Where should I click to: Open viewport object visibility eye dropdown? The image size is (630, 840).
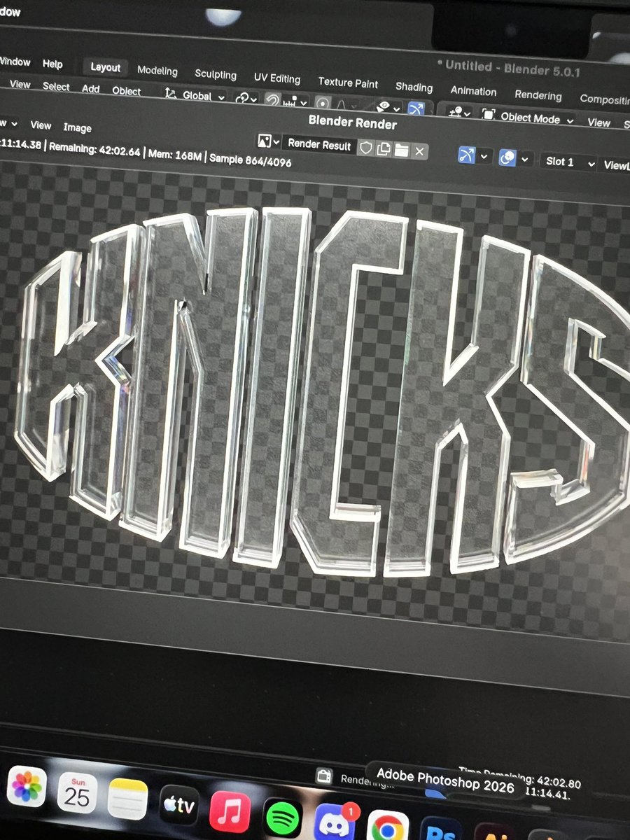click(387, 108)
